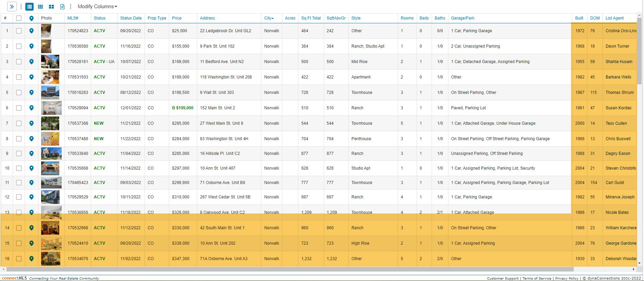644x281 pixels.
Task: Click horizontal scrollbar thumb at bottom
Action: click(289, 269)
